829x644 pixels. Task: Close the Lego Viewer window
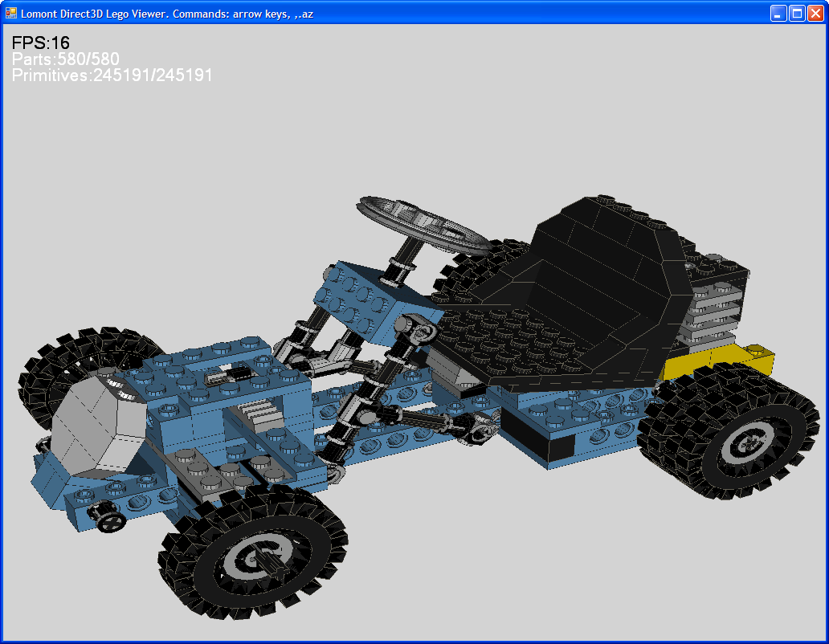point(815,14)
